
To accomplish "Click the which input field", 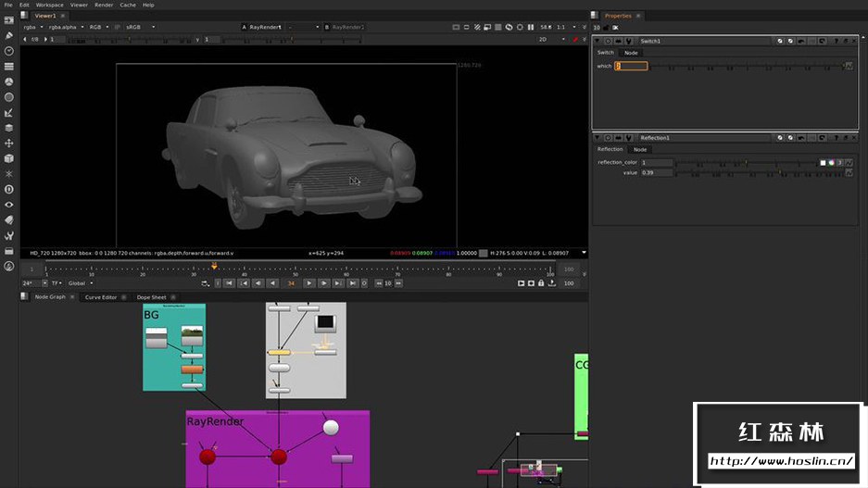I will [x=632, y=66].
